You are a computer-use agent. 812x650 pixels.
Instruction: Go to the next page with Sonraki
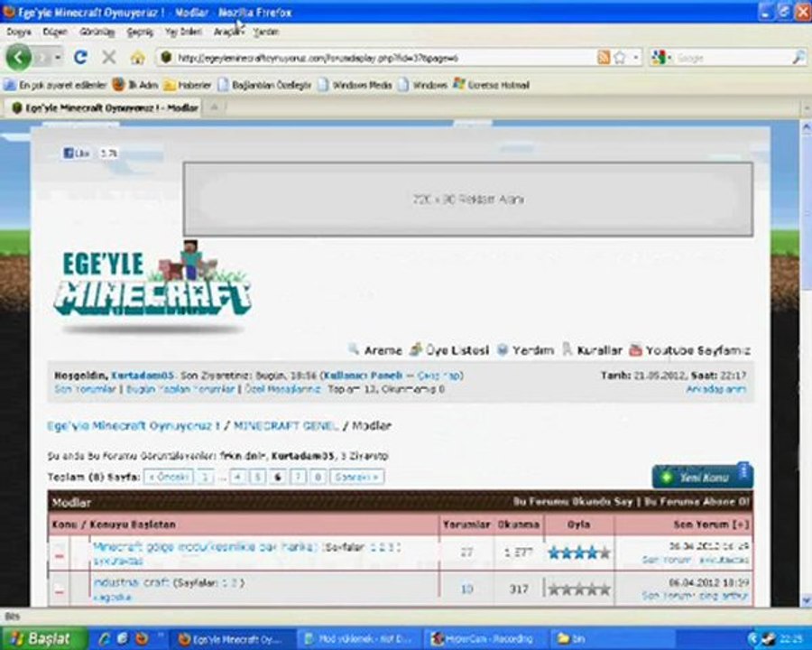tap(357, 477)
